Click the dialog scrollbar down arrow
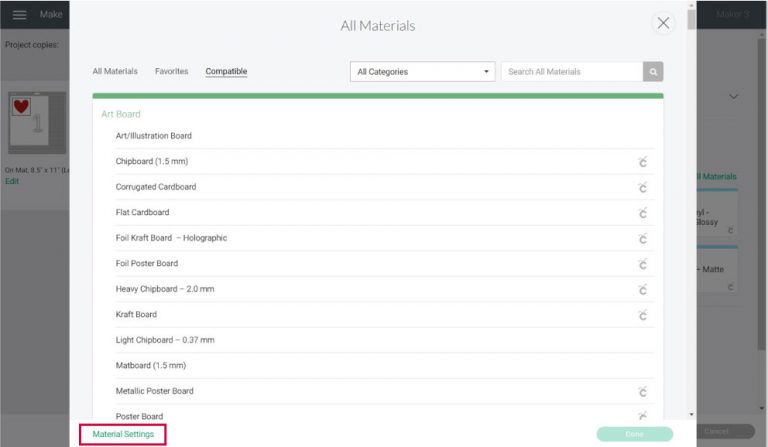This screenshot has width=768, height=447. click(691, 414)
